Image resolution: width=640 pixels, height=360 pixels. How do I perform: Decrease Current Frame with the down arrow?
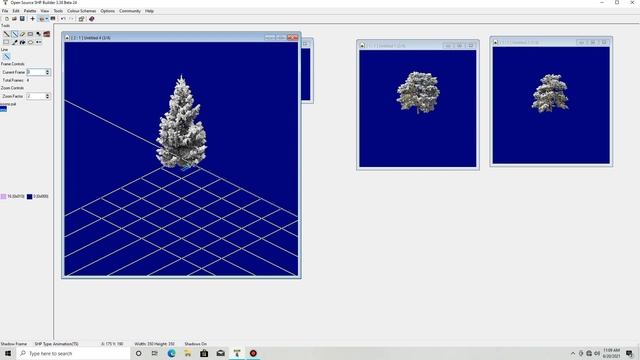pyautogui.click(x=47, y=74)
